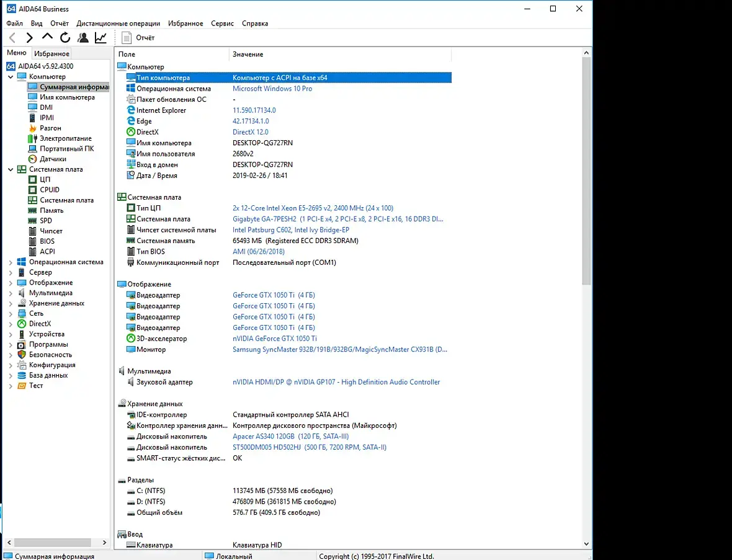Open the Вид menu
Viewport: 732px width, 560px height.
click(37, 24)
